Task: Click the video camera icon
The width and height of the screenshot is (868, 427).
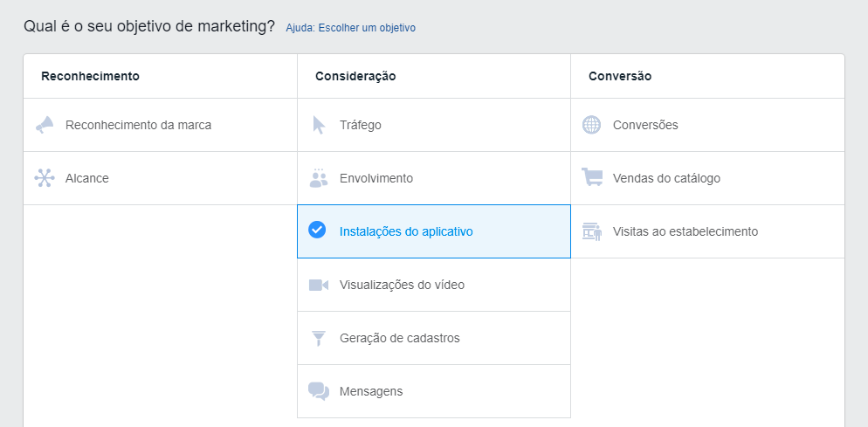Action: tap(319, 285)
